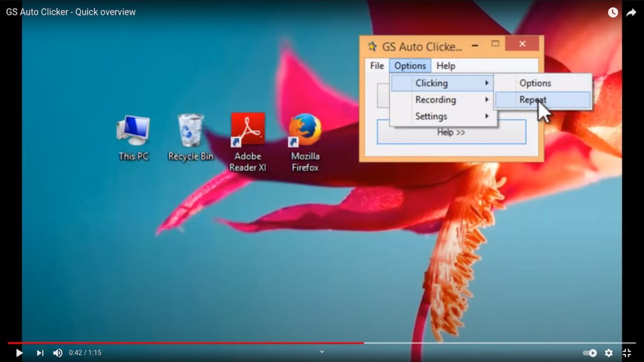Click the YouTube settings gear
The width and height of the screenshot is (644, 362).
pyautogui.click(x=608, y=352)
